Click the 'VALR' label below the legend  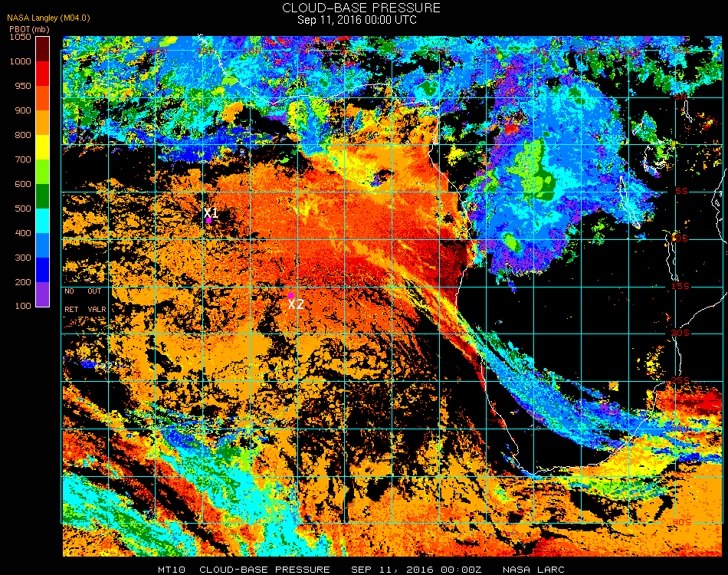[x=97, y=309]
